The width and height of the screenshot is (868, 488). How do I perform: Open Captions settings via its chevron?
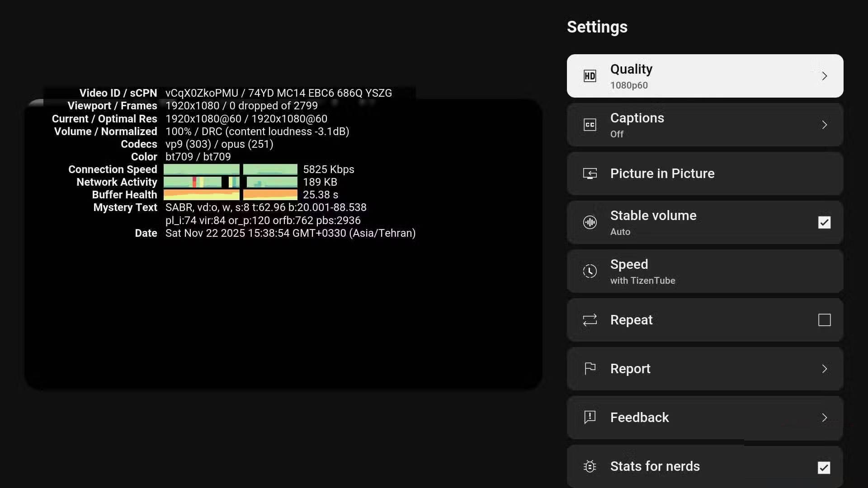point(825,124)
